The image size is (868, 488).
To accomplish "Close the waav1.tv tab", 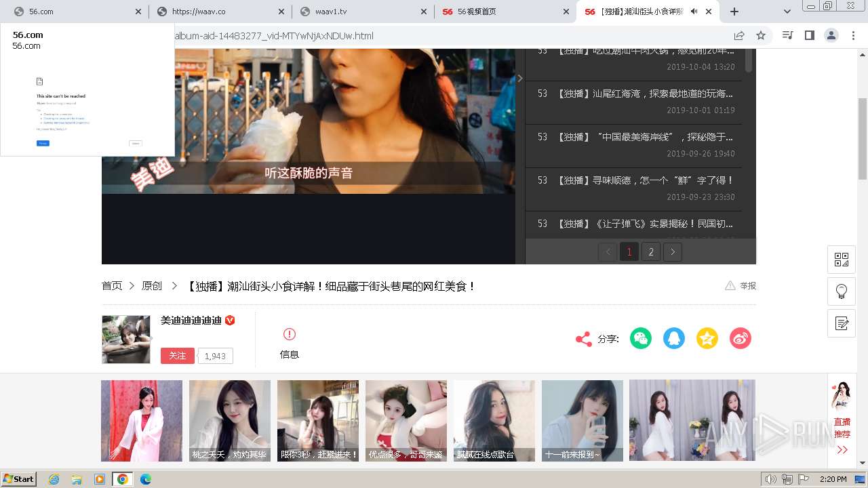I will tap(424, 12).
